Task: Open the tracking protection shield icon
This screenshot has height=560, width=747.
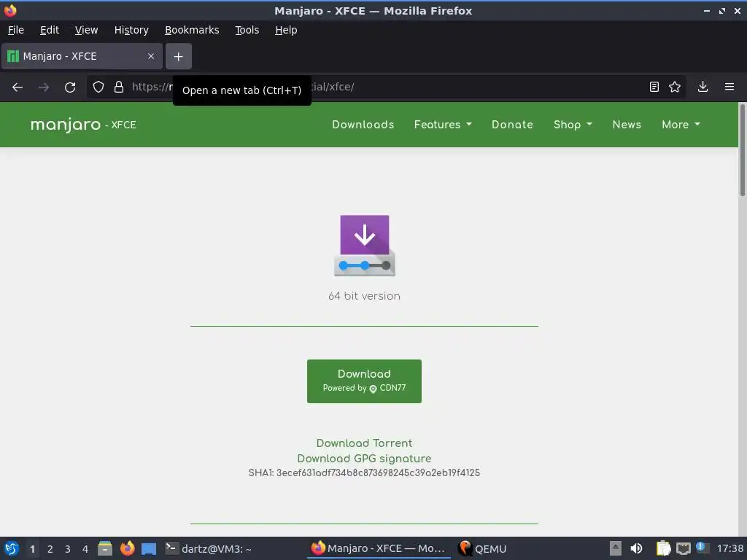Action: [x=98, y=87]
